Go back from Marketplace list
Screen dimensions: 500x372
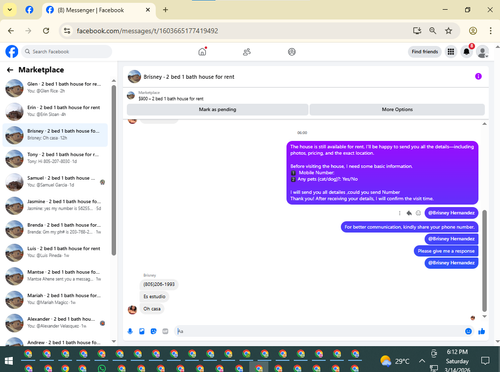click(x=10, y=70)
